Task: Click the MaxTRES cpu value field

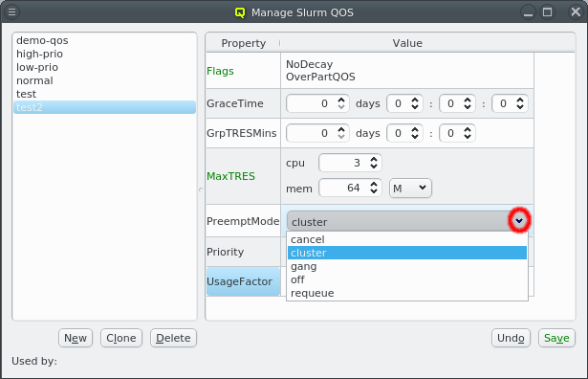Action: [x=350, y=163]
